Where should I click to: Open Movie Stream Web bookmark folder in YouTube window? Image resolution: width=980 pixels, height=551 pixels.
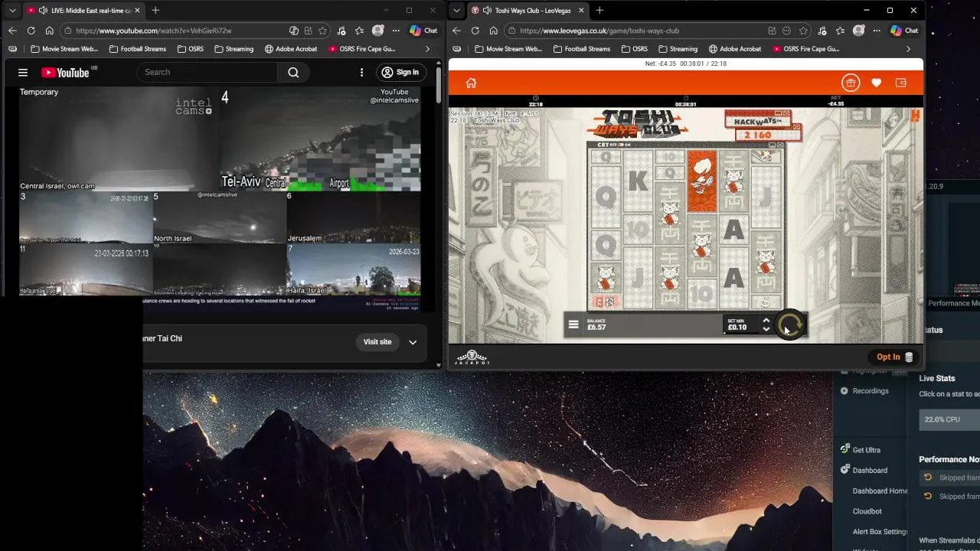(64, 49)
